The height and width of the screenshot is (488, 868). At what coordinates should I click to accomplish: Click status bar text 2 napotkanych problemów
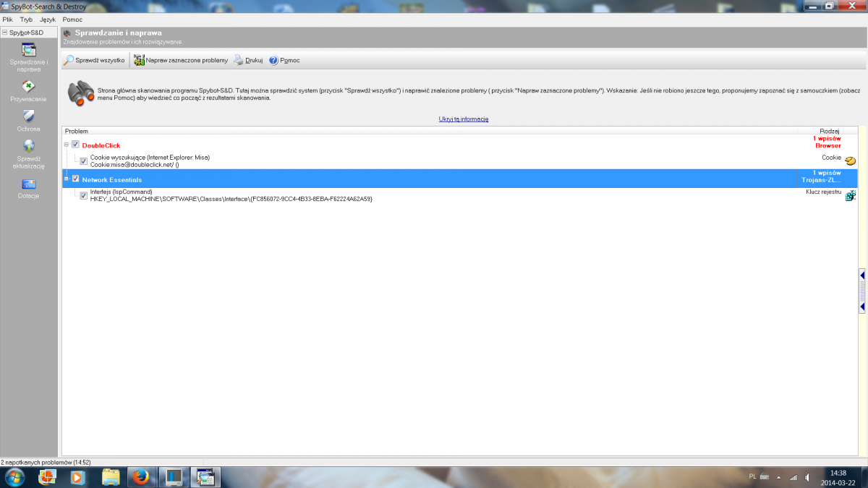[x=45, y=461]
